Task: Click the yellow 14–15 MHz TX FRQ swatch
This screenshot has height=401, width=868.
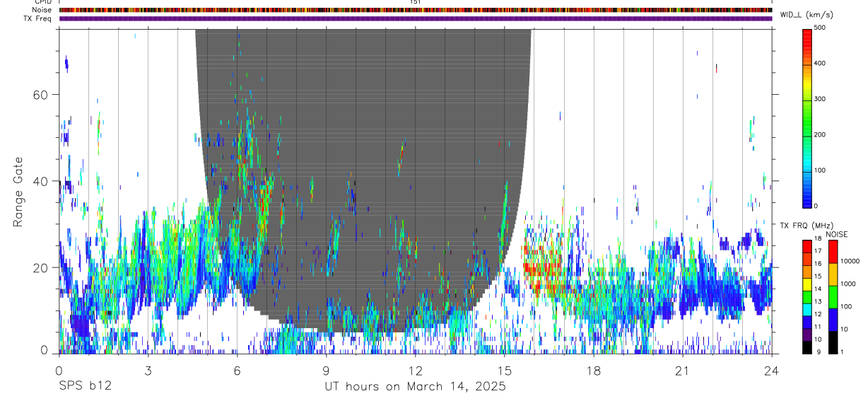Action: pos(807,284)
